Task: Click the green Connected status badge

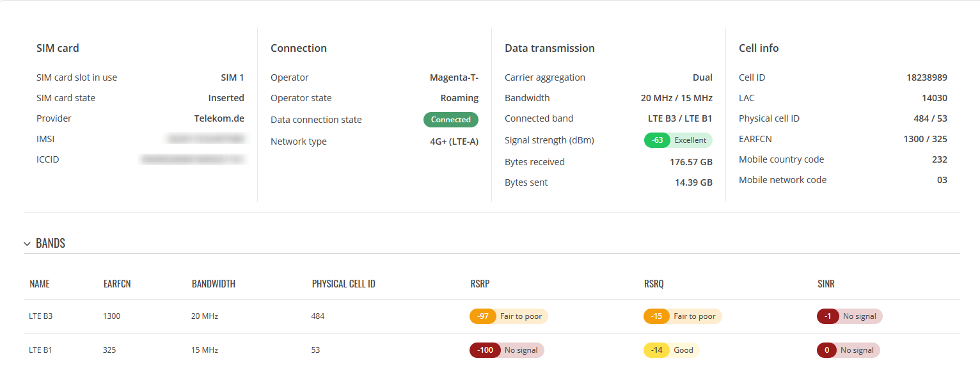Action: 451,120
